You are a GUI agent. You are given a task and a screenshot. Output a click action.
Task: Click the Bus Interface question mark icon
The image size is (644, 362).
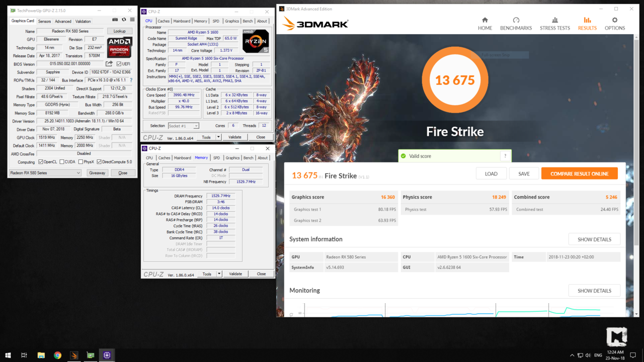(x=131, y=80)
